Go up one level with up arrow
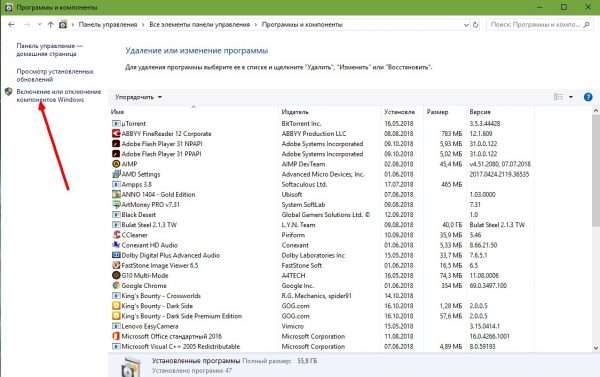The image size is (600, 377). tap(51, 25)
